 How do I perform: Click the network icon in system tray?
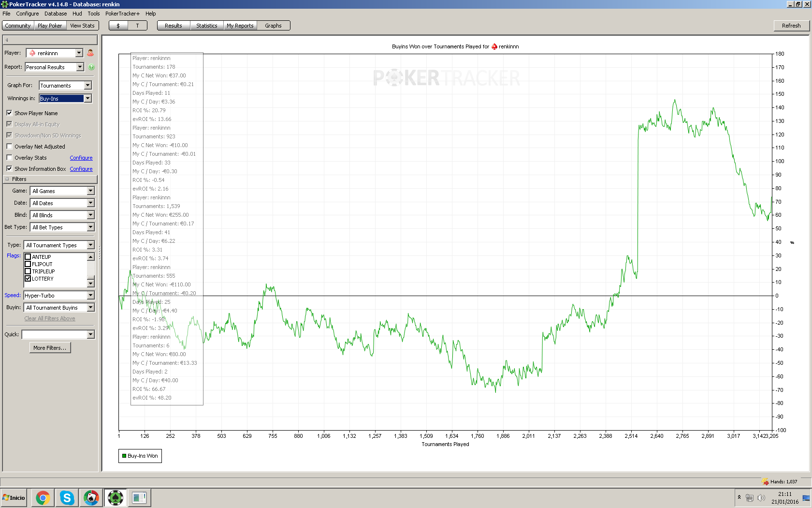750,498
